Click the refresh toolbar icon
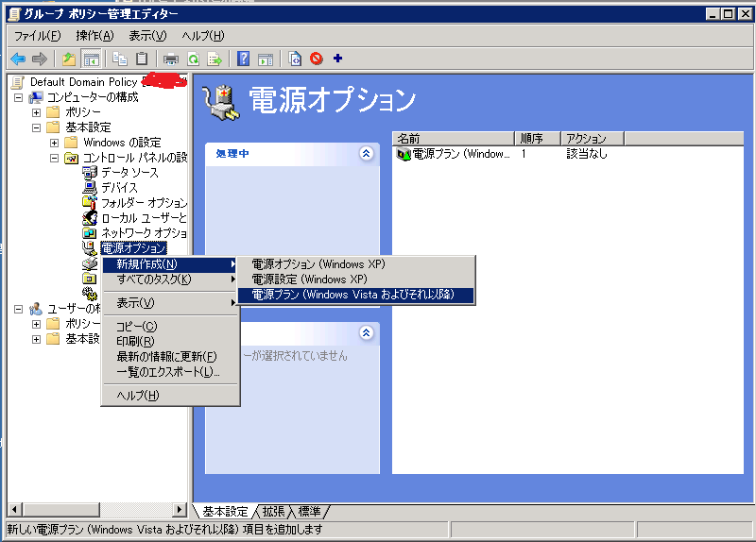The image size is (756, 542). point(194,59)
